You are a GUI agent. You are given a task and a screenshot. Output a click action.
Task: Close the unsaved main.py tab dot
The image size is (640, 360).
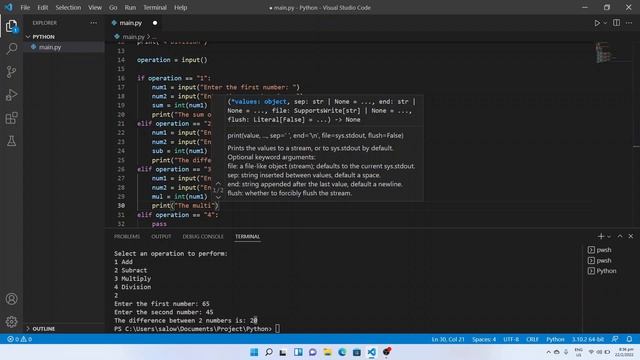155,23
